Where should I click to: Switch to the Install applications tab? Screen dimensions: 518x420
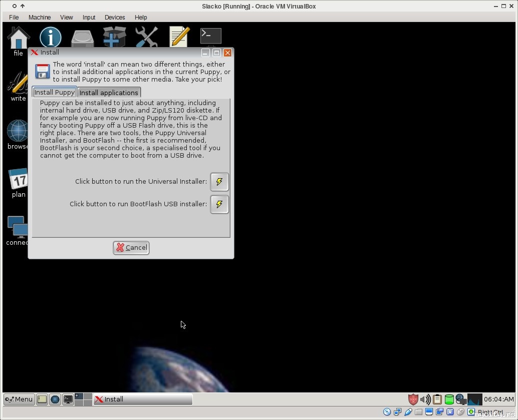click(109, 93)
